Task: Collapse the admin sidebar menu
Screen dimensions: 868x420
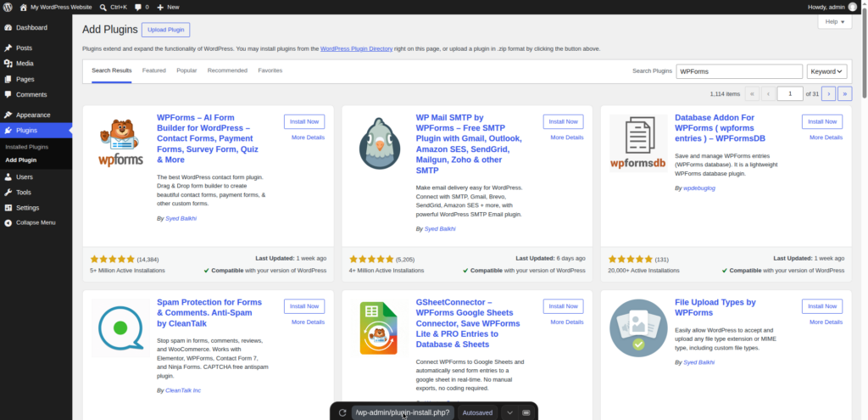Action: coord(36,223)
